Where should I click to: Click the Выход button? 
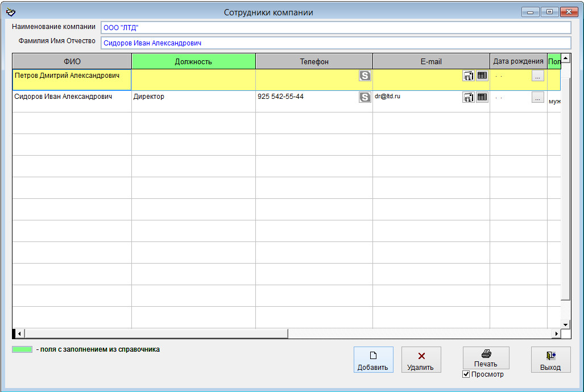point(550,360)
